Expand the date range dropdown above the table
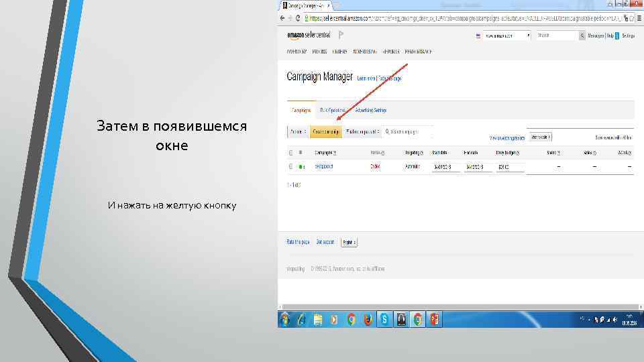Image resolution: width=644 pixels, height=362 pixels. tap(541, 137)
